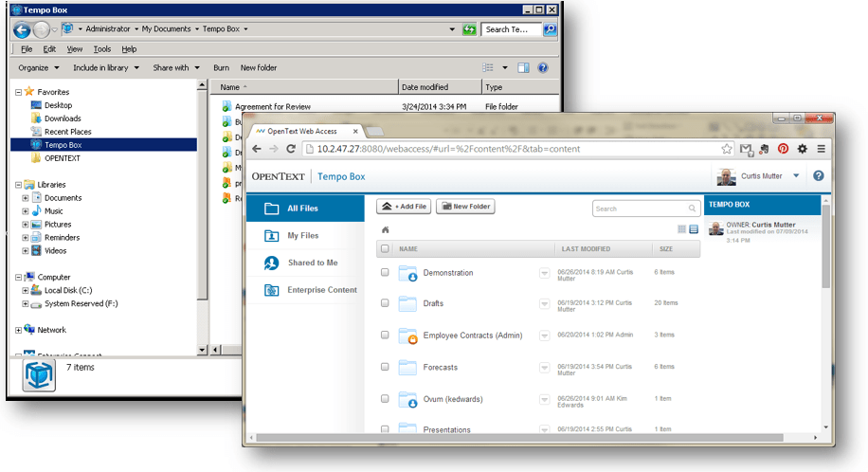Click the Tempo Box vertical scrollbar thumb

pos(826,245)
